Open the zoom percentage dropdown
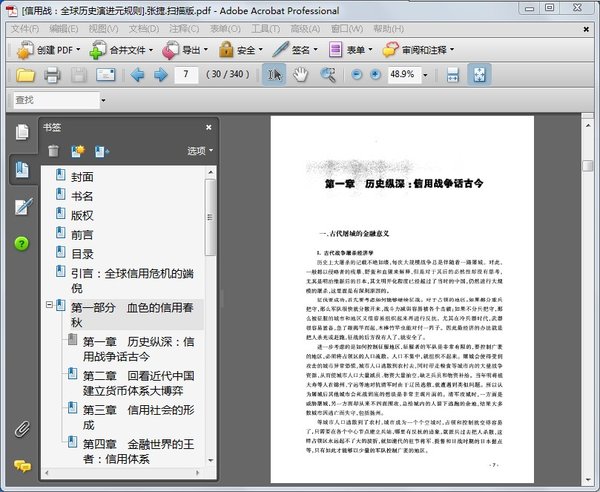This screenshot has width=600, height=492. click(x=424, y=75)
